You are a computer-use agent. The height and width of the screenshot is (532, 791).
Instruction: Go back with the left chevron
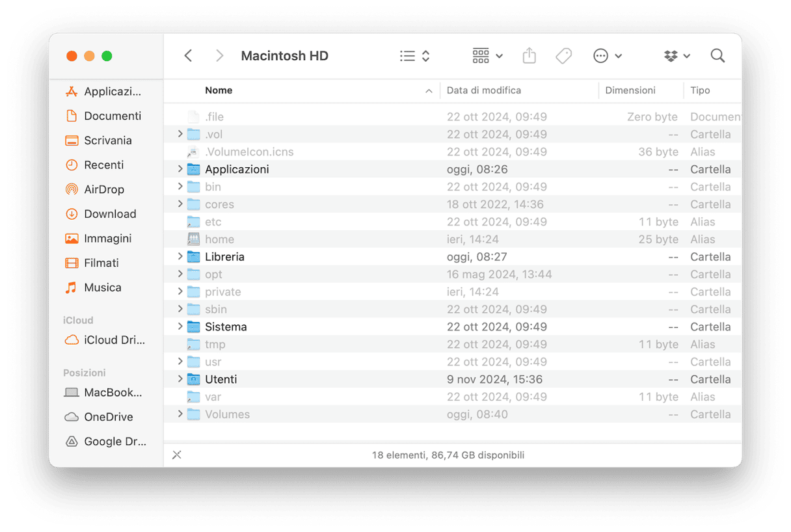pos(188,56)
